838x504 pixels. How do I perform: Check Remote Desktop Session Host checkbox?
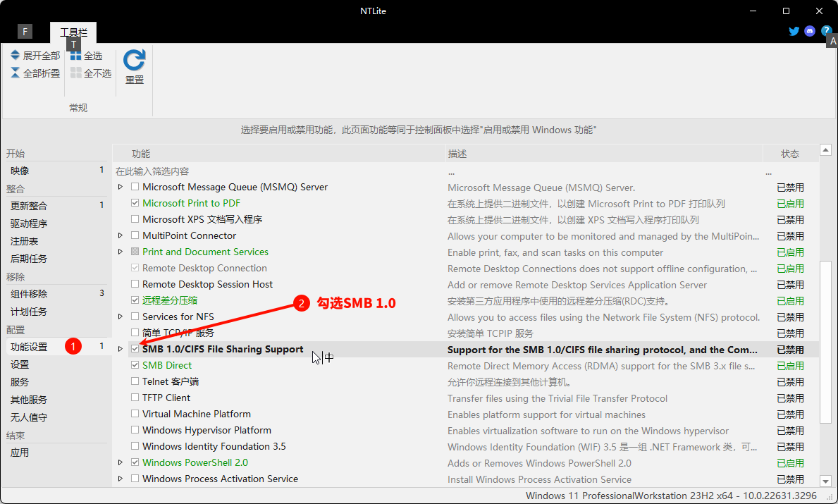[135, 284]
